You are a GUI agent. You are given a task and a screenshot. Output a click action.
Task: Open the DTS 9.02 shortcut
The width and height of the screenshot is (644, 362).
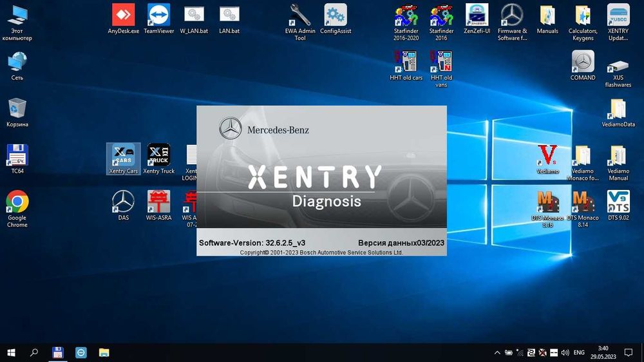pos(618,203)
